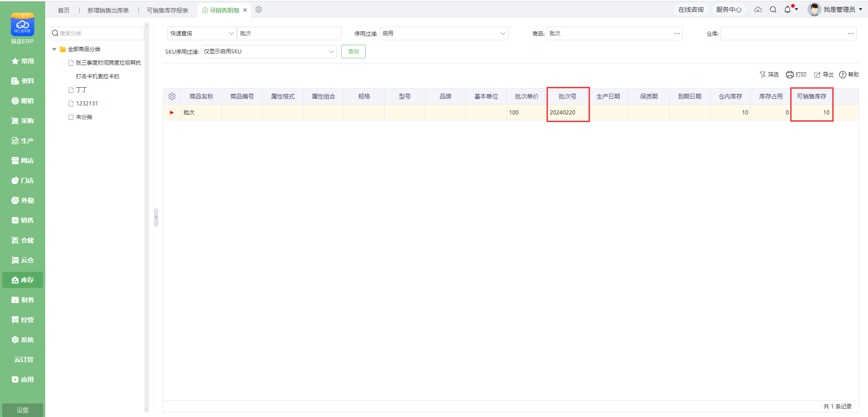Open 云订货 in the sidebar
The height and width of the screenshot is (417, 868).
23,360
